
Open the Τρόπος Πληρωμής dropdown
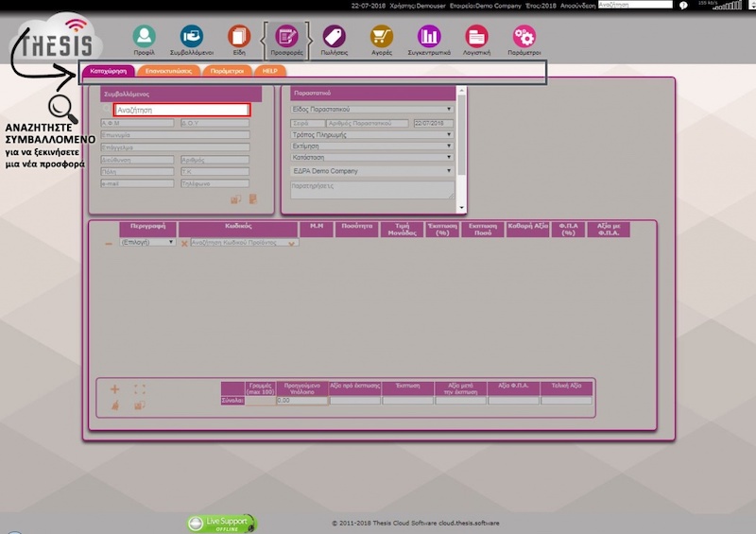(x=370, y=135)
